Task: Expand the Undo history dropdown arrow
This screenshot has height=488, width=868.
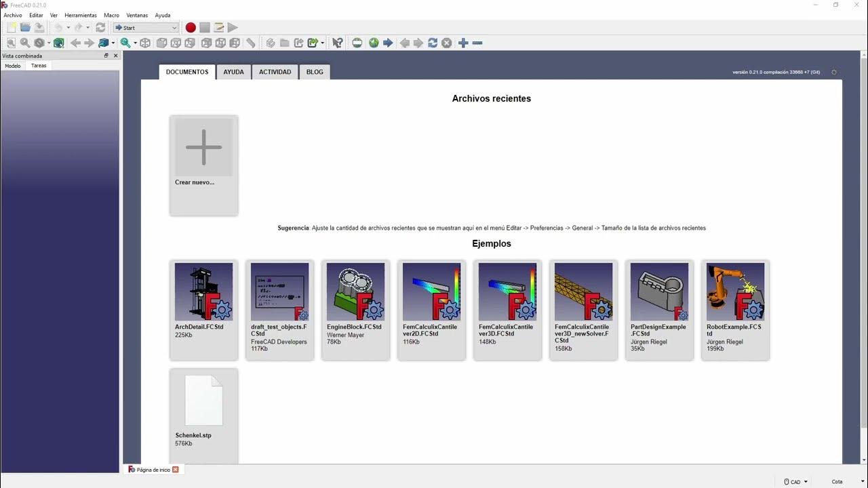Action: coord(68,28)
